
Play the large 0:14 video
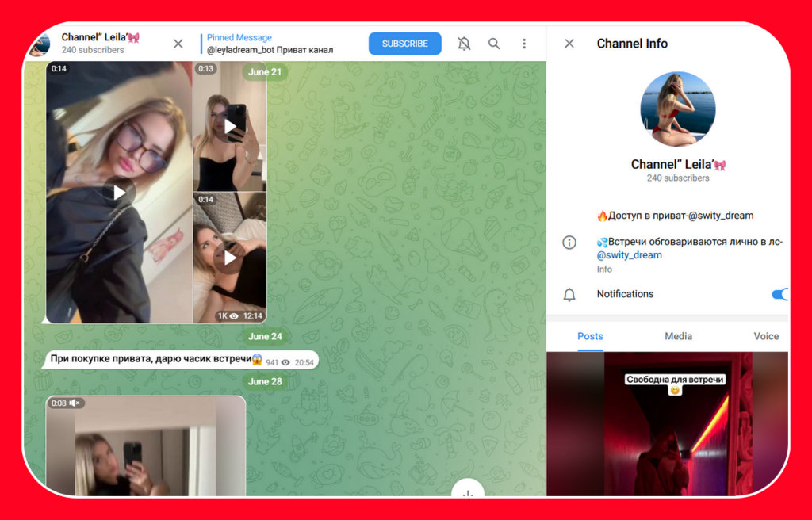(x=119, y=192)
